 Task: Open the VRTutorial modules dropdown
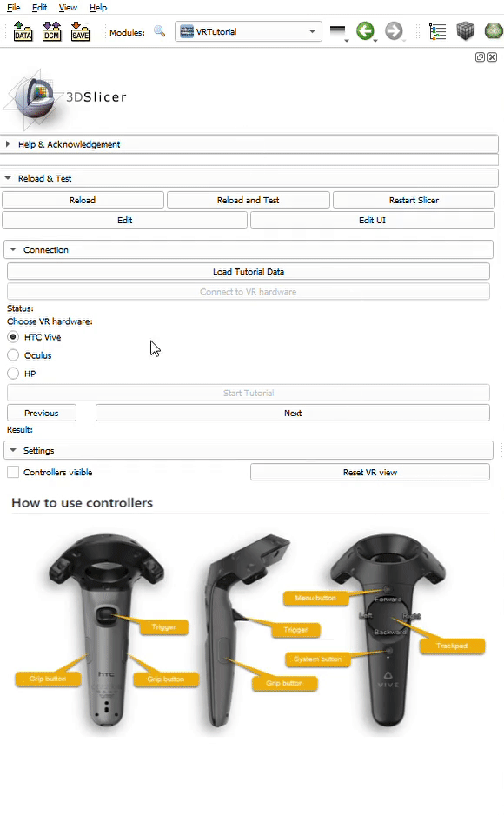(249, 31)
